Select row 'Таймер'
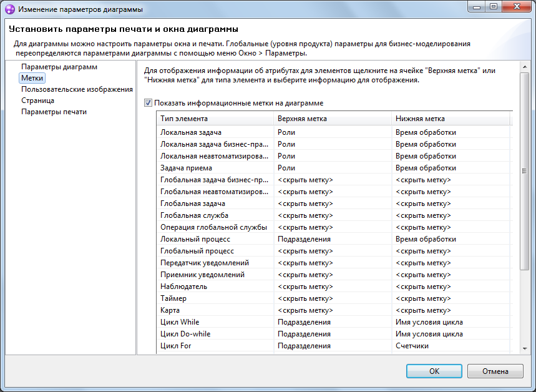 333,298
